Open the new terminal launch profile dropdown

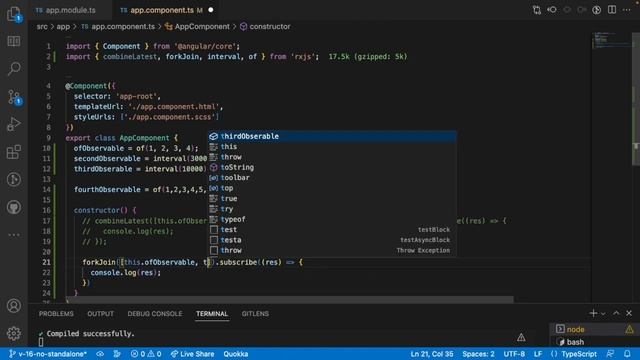[x=603, y=314]
